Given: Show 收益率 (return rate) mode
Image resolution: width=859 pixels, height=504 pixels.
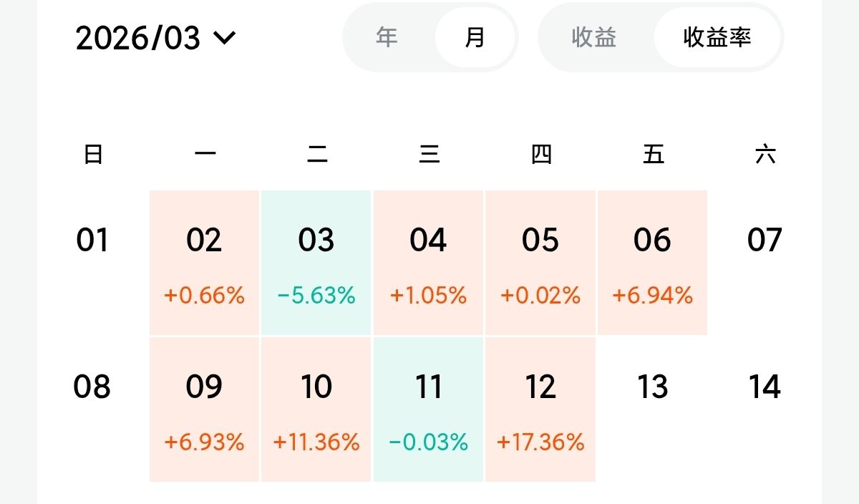Looking at the screenshot, I should 717,37.
